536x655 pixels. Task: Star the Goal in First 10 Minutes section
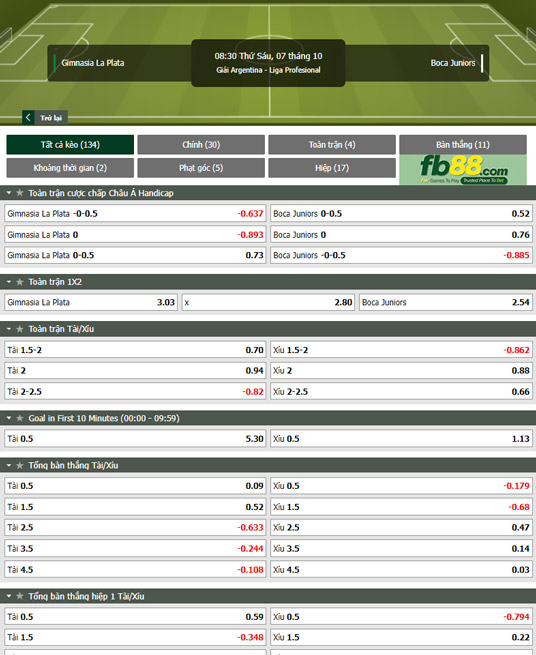20,418
